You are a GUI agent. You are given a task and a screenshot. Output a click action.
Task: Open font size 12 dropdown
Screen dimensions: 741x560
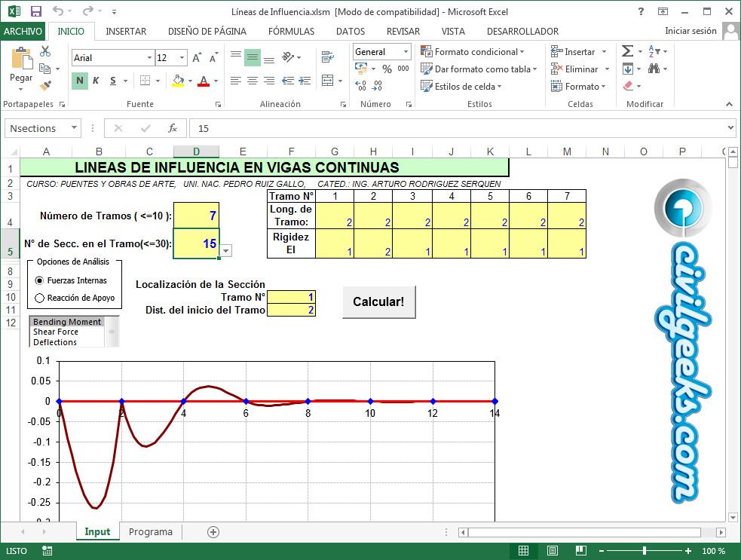click(182, 57)
